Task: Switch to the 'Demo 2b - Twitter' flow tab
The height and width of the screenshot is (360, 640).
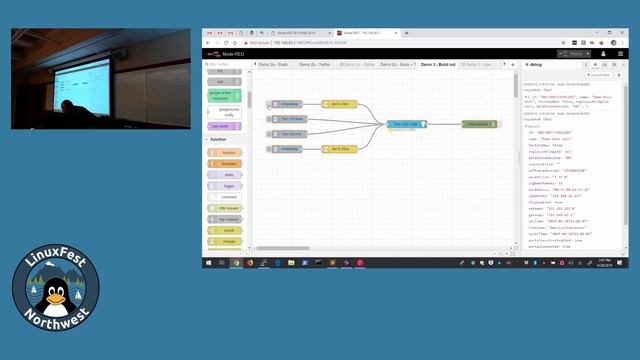Action: point(314,64)
